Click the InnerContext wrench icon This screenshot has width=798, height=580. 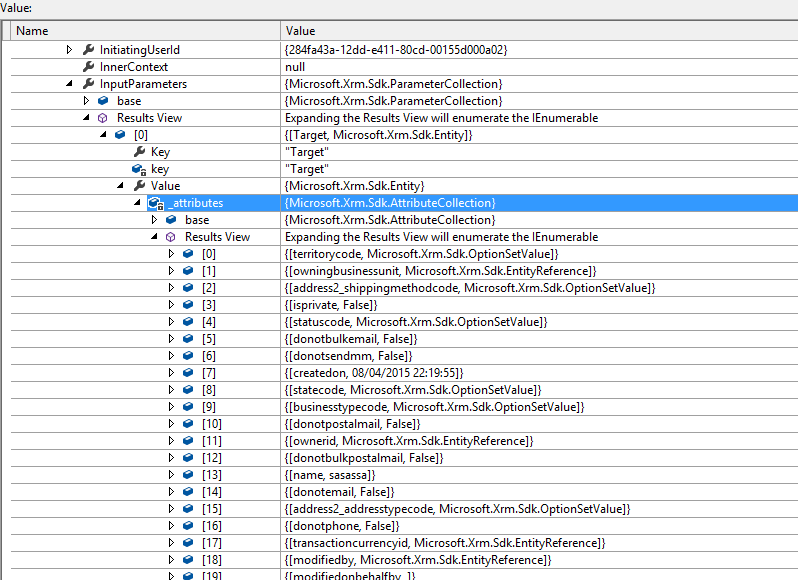pos(89,67)
